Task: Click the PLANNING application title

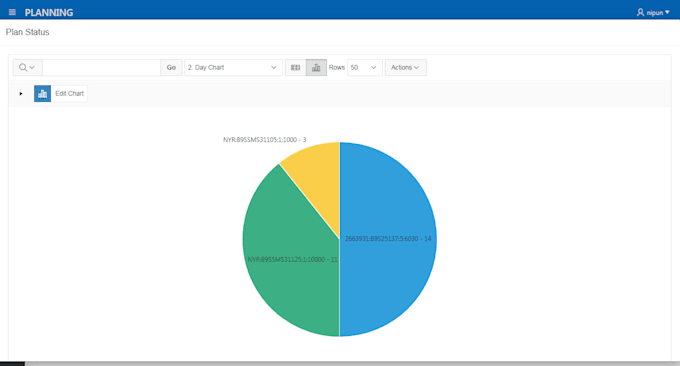Action: tap(49, 13)
